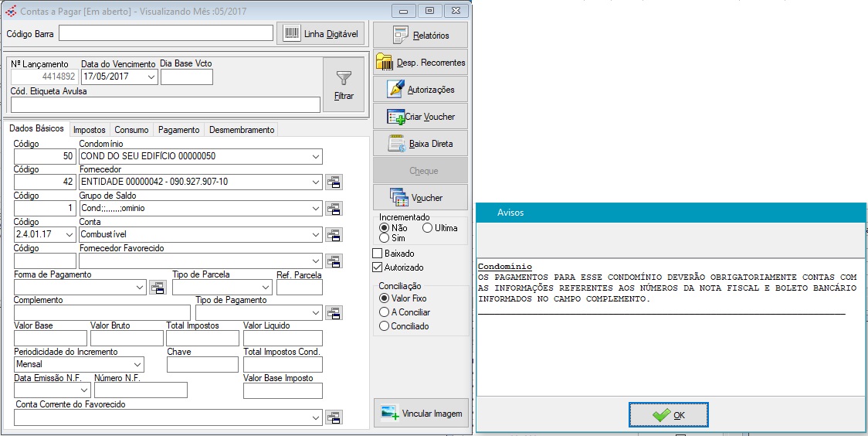Click the Código Barra input field
Screen dimensions: 868x436
coord(166,33)
